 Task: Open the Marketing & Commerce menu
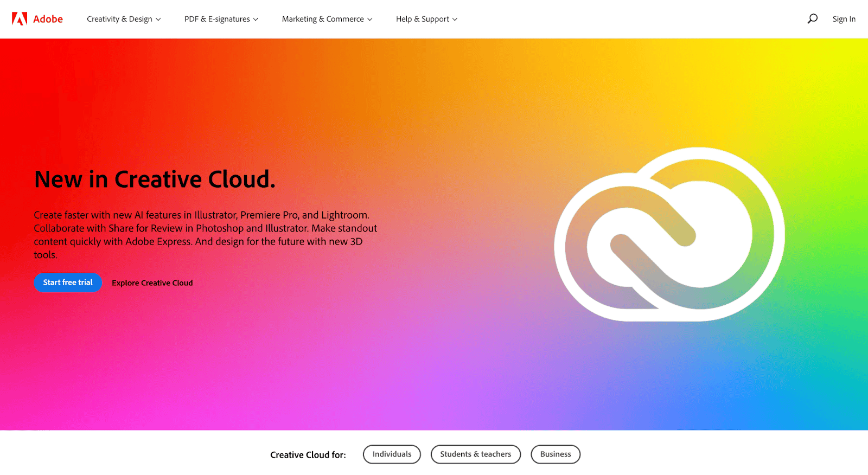[327, 19]
